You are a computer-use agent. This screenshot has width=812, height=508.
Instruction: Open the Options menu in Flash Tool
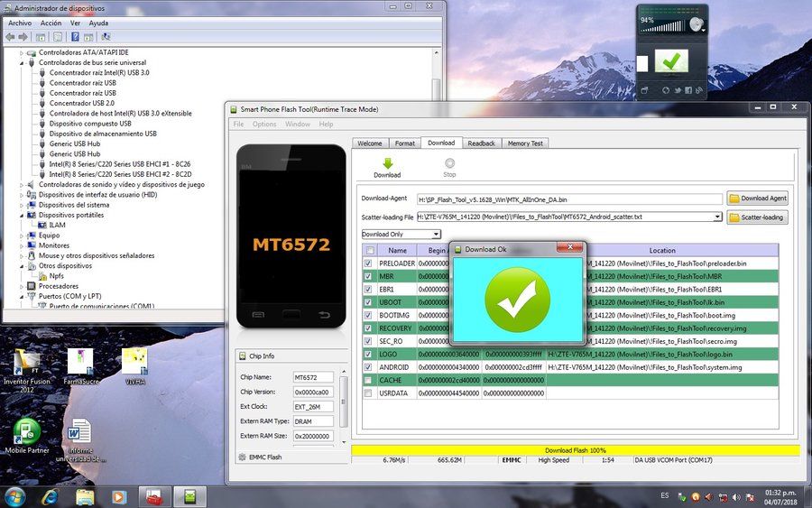pos(264,125)
